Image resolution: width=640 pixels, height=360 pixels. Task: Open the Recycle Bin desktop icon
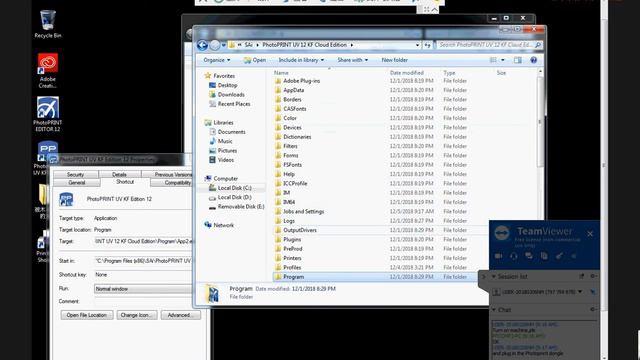pyautogui.click(x=47, y=24)
